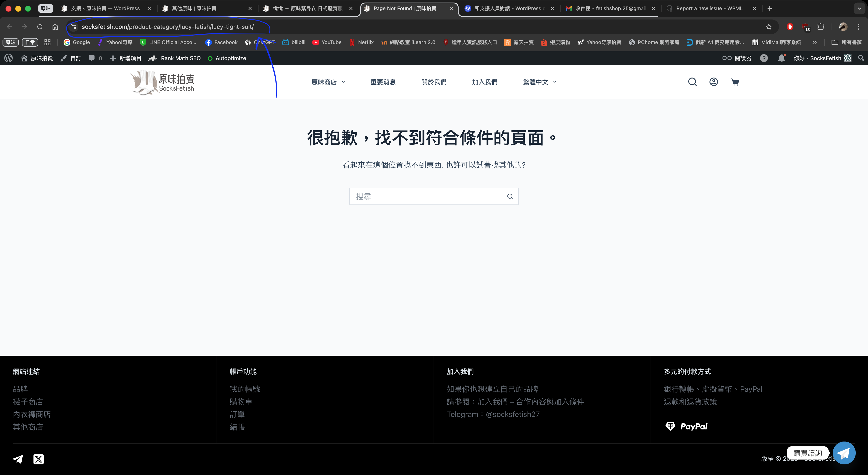Bookmark page with the star icon
The width and height of the screenshot is (868, 475).
(x=769, y=27)
